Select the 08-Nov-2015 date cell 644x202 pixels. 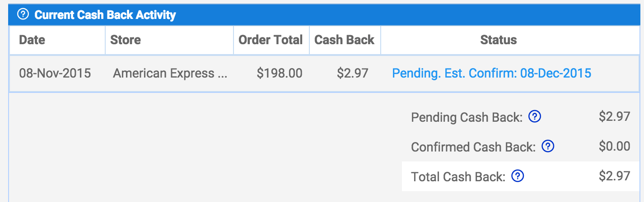(55, 73)
